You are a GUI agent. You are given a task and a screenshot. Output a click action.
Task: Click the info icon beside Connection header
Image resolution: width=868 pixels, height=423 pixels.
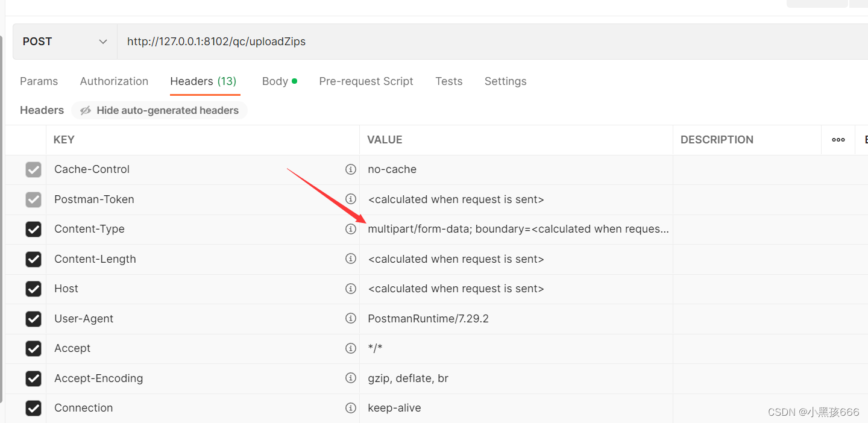tap(351, 408)
